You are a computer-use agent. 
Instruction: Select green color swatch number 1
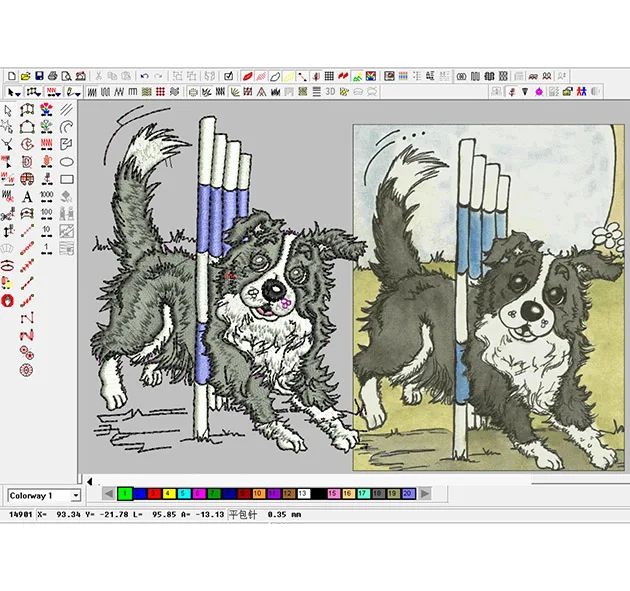[x=125, y=494]
